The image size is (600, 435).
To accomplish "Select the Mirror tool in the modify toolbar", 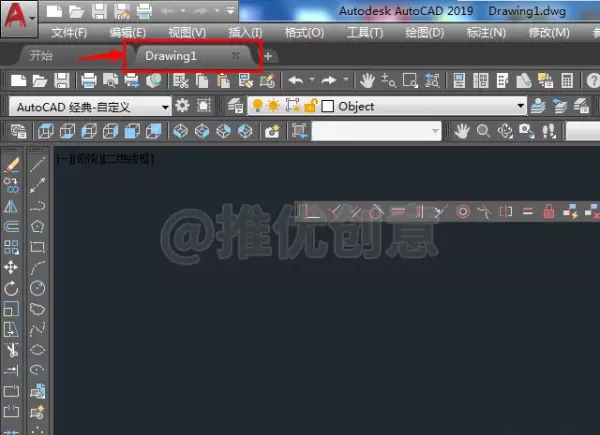I will pos(11,206).
